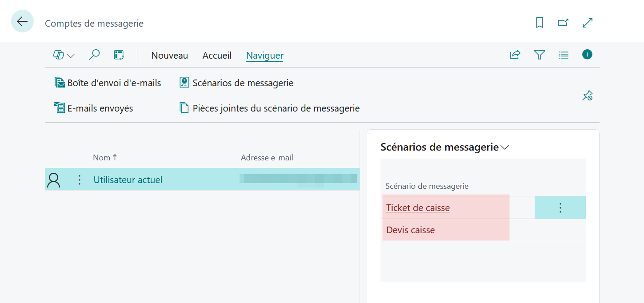This screenshot has width=644, height=303.
Task: Click the Comptes de messagerie page title
Action: coord(94,23)
